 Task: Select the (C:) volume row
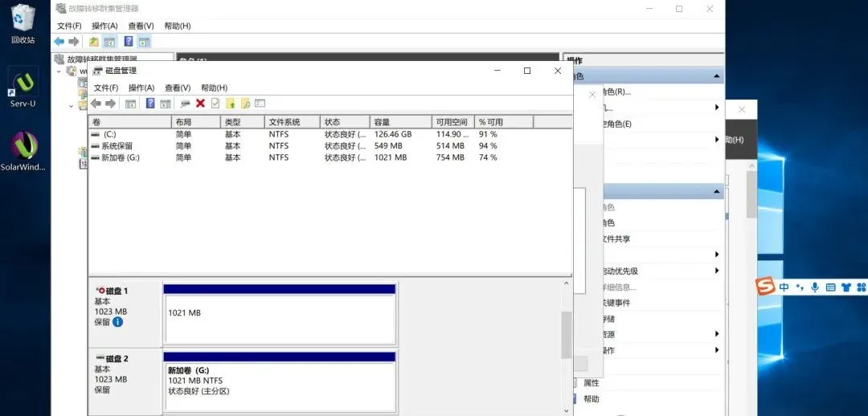[x=330, y=134]
